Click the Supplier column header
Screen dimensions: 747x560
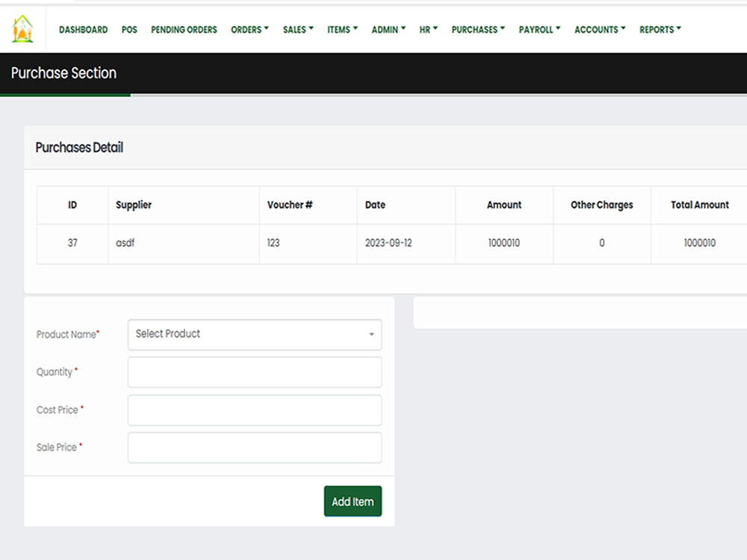184,205
